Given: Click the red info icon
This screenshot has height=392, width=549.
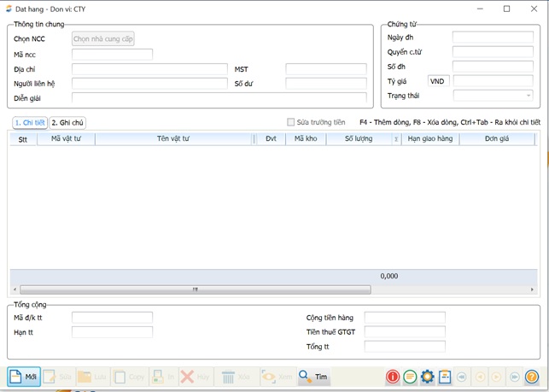Looking at the screenshot, I should (393, 377).
